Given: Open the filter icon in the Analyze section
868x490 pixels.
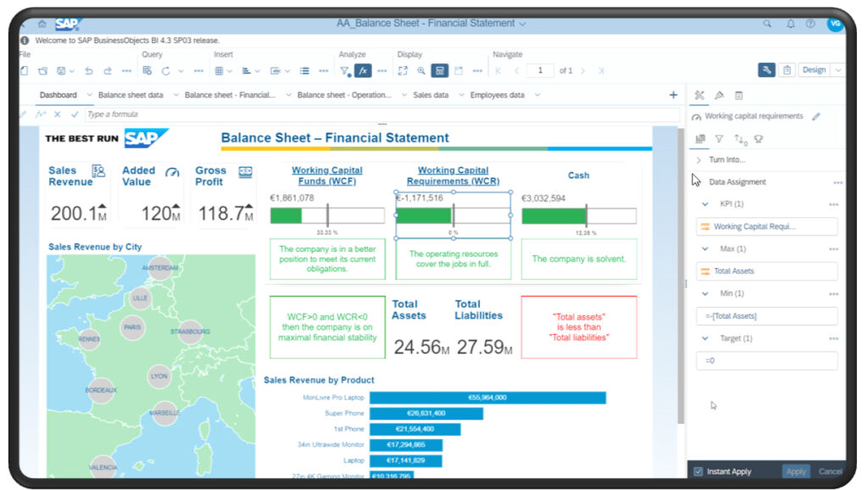Looking at the screenshot, I should [345, 70].
